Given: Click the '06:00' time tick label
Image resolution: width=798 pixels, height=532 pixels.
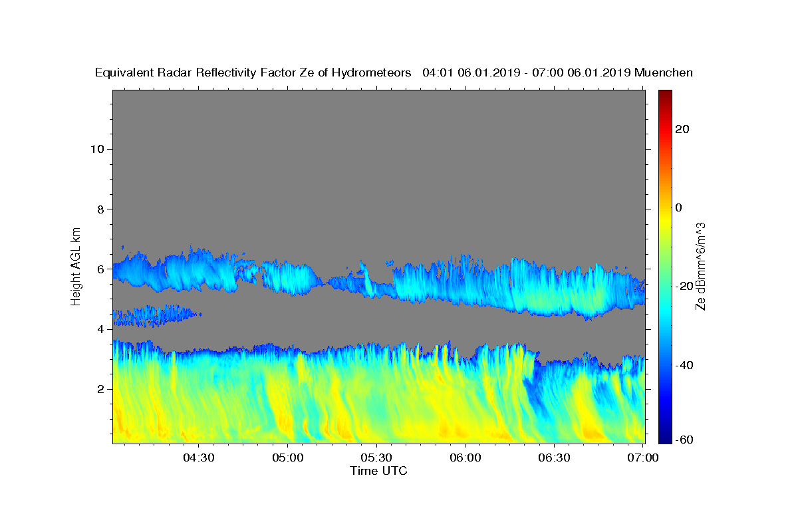Looking at the screenshot, I should [x=465, y=458].
